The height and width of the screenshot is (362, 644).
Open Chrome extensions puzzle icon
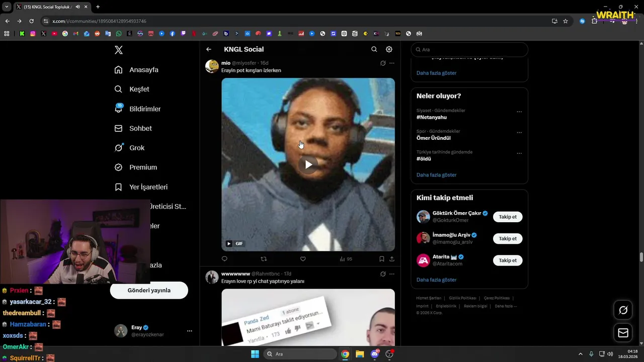pos(594,21)
